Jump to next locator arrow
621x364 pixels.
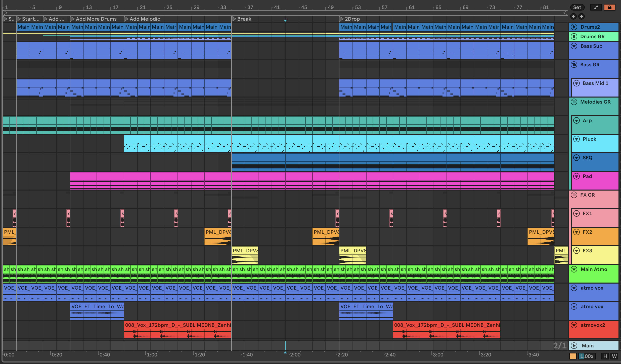click(581, 16)
